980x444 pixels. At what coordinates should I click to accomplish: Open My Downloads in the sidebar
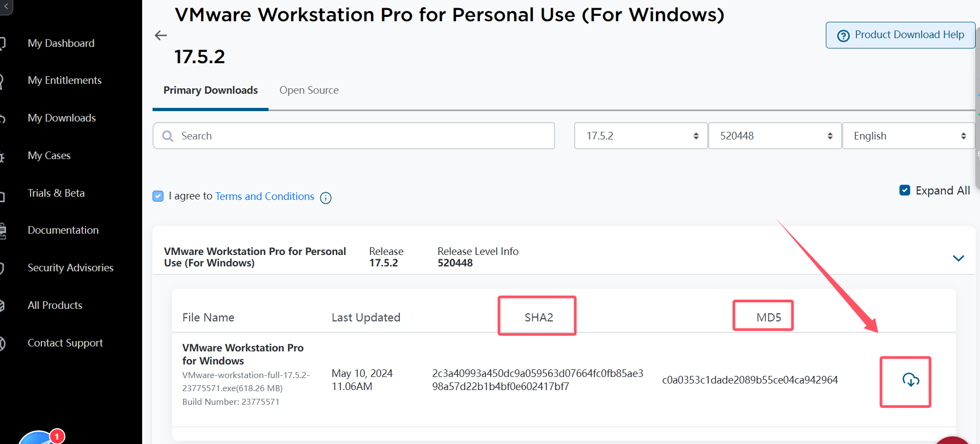62,118
